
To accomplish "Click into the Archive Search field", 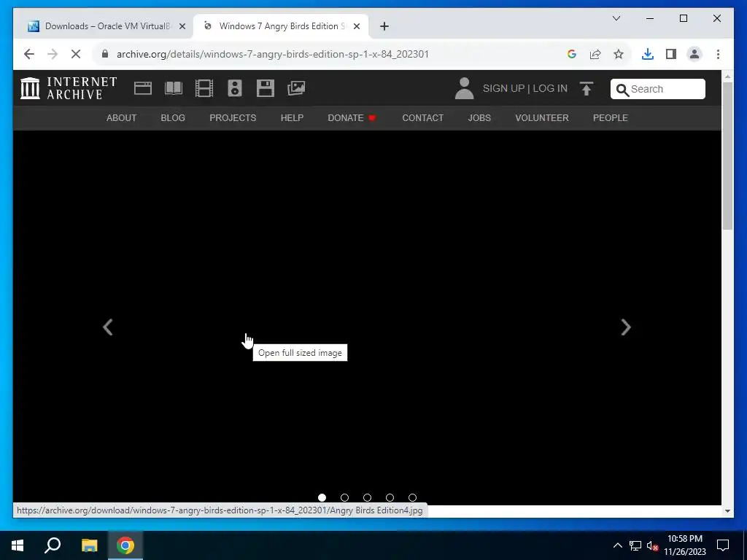I will [658, 89].
